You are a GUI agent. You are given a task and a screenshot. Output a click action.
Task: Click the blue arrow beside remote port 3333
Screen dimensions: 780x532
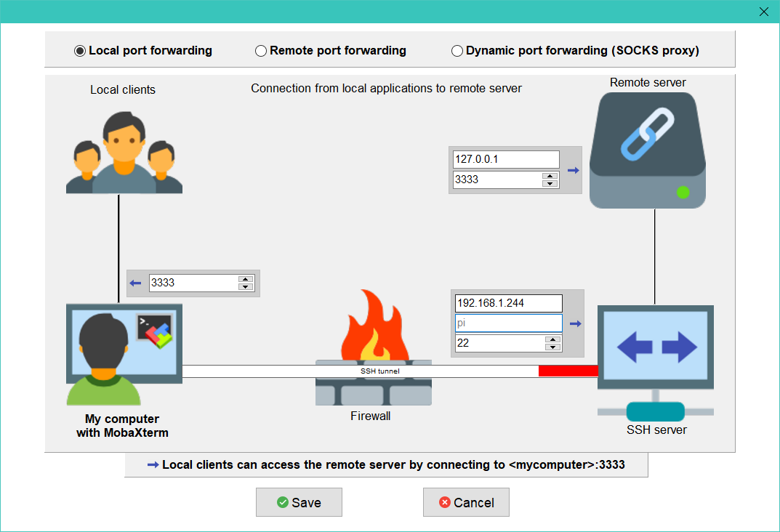tap(573, 170)
